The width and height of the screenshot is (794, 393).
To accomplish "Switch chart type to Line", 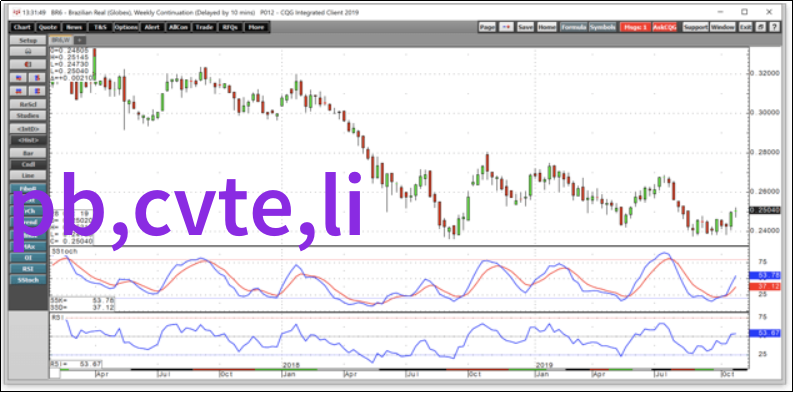I will click(x=28, y=175).
